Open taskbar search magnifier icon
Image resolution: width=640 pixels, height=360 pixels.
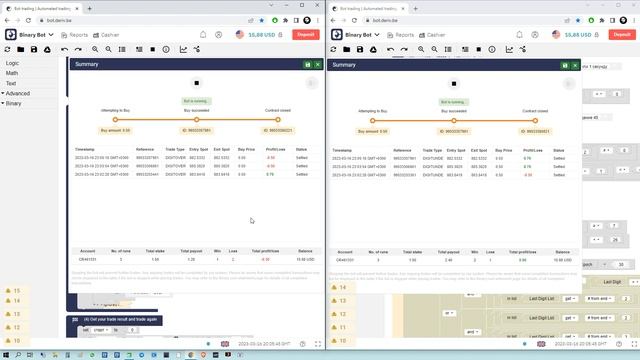tap(18, 355)
